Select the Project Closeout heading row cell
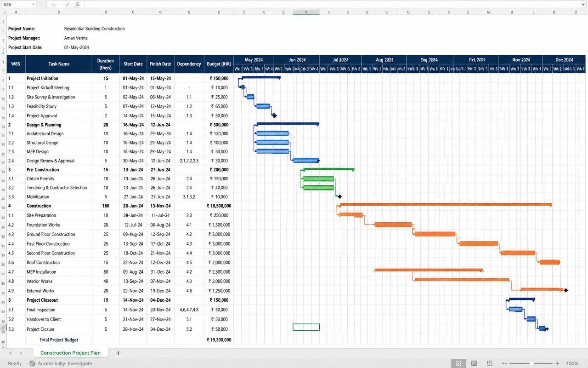The height and width of the screenshot is (368, 588). pyautogui.click(x=59, y=300)
